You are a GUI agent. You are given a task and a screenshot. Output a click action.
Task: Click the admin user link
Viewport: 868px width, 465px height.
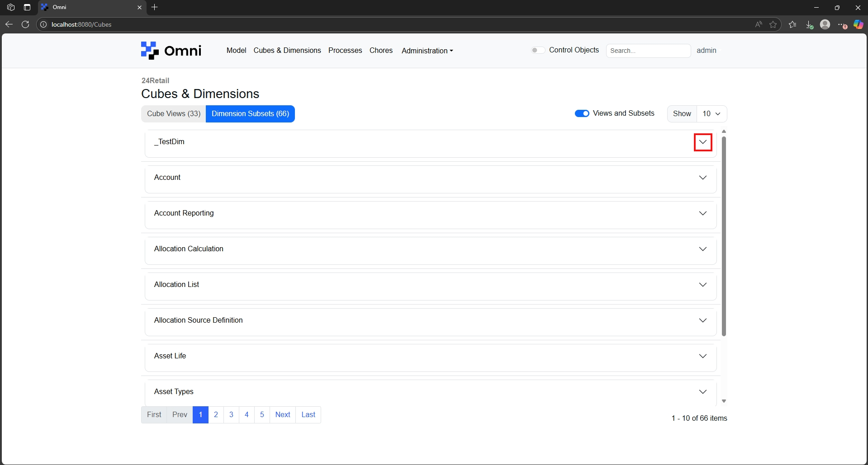pos(706,50)
